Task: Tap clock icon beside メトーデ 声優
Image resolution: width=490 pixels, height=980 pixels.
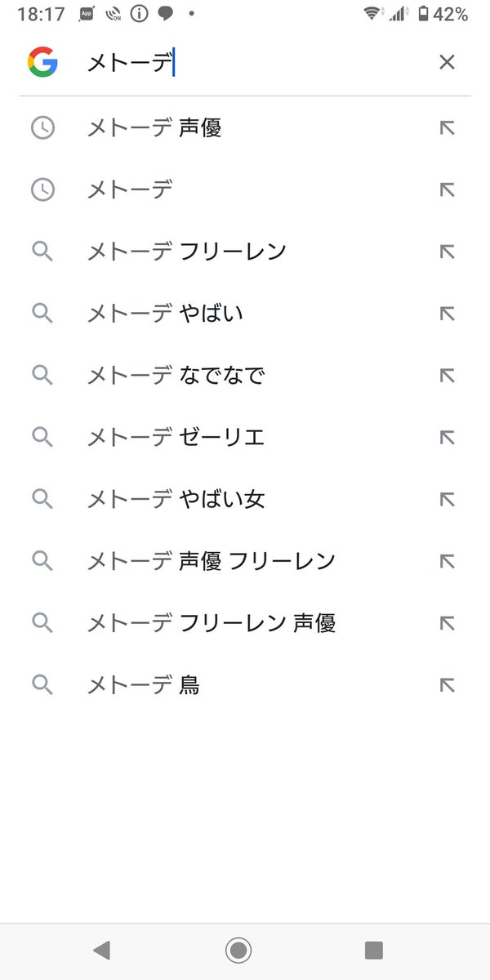Action: [42, 128]
